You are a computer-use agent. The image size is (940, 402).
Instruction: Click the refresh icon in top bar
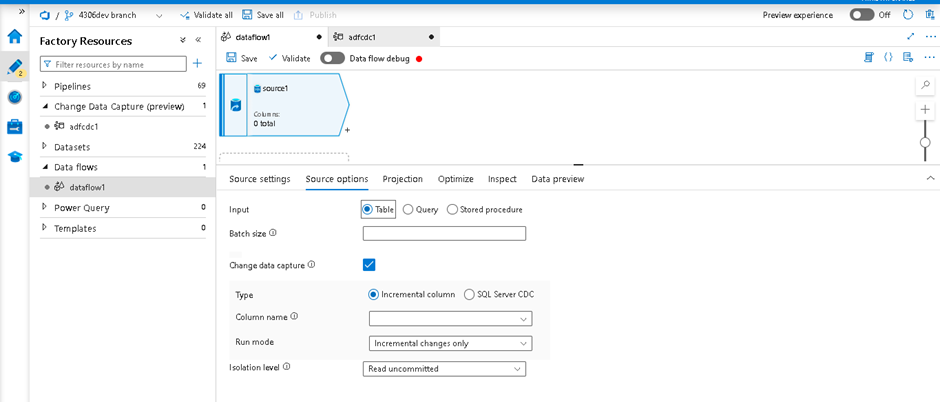pyautogui.click(x=908, y=15)
